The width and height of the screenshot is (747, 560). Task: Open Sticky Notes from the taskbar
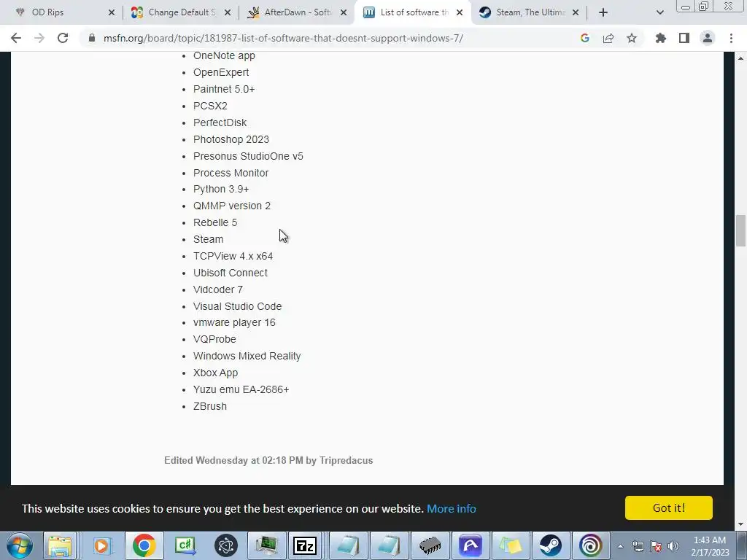[x=510, y=545]
